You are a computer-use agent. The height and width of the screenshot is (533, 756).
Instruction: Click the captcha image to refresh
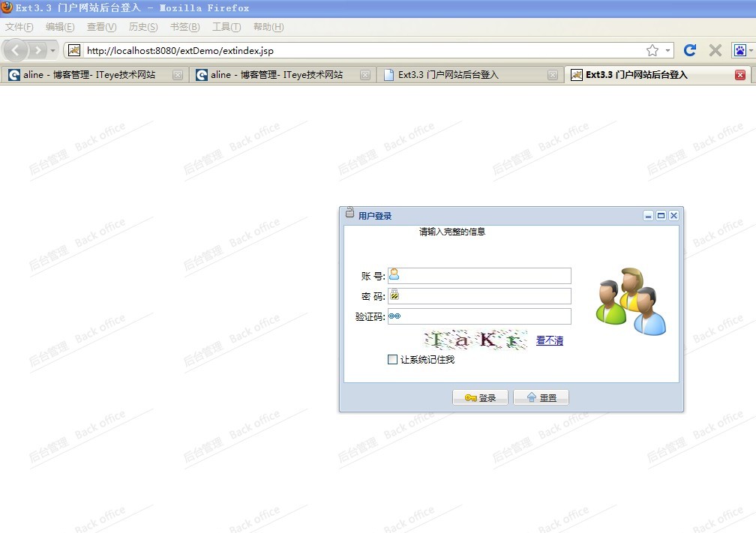point(475,340)
